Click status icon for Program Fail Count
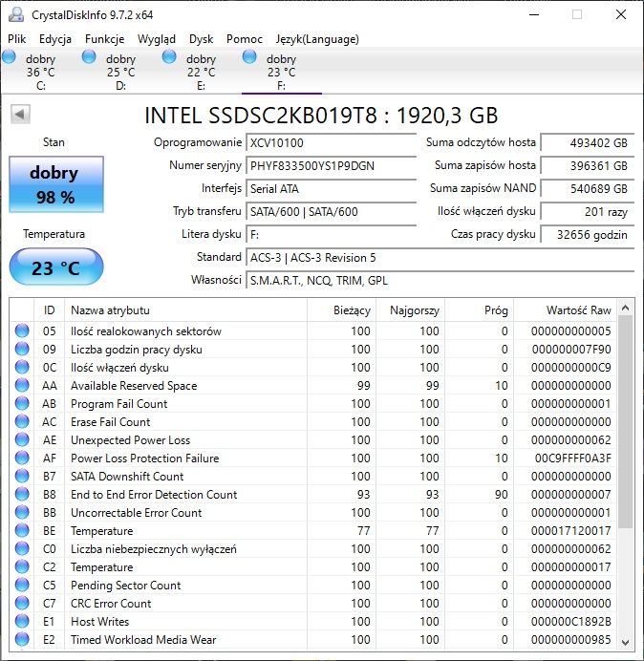Image resolution: width=644 pixels, height=661 pixels. (22, 403)
